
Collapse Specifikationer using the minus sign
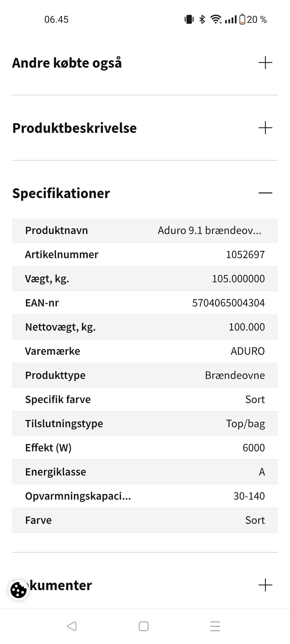tap(266, 193)
